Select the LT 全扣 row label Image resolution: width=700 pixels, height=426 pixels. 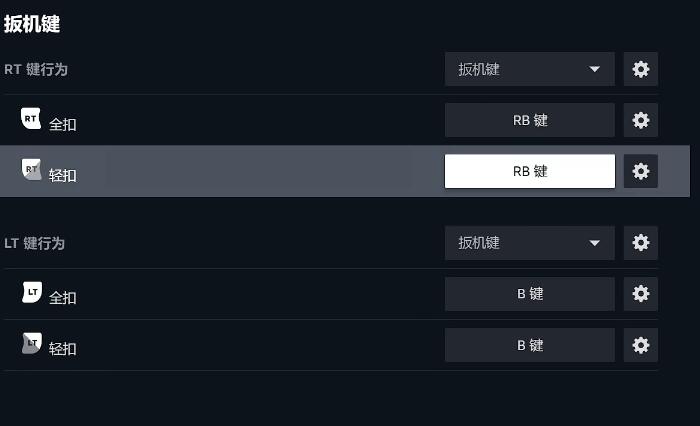coord(63,297)
